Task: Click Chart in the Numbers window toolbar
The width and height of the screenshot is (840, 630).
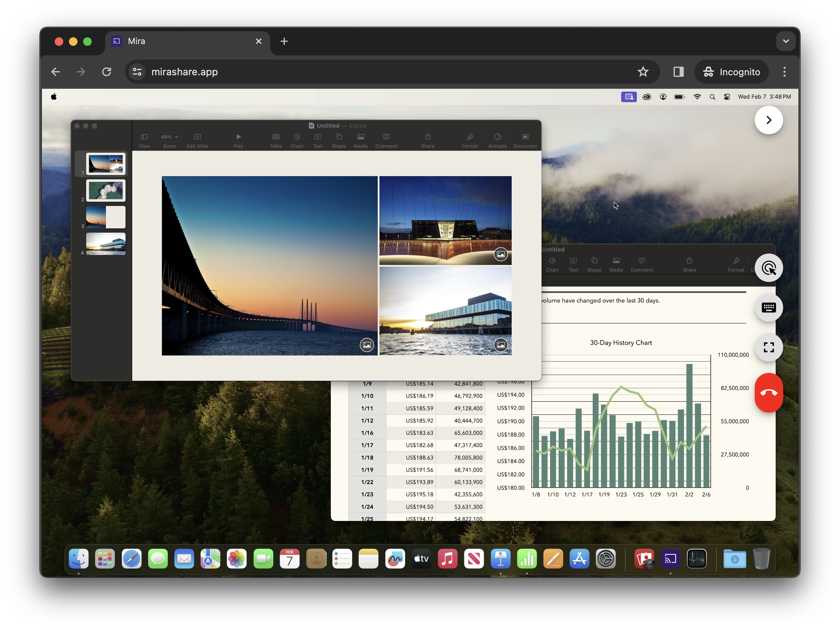Action: (552, 265)
